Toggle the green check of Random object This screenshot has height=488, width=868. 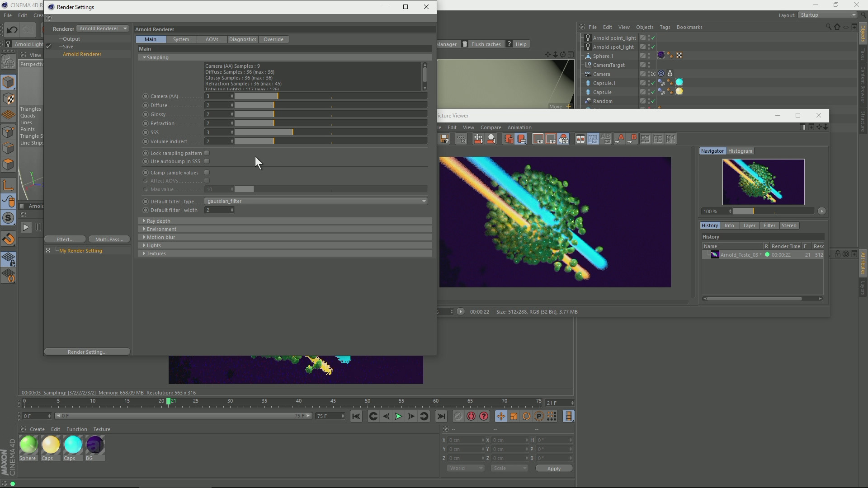[x=653, y=101]
